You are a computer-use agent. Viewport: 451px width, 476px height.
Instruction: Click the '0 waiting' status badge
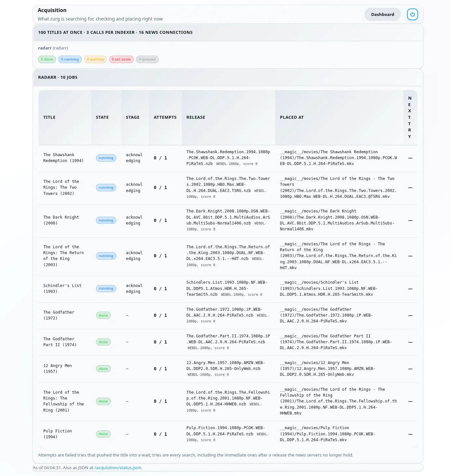click(x=95, y=59)
